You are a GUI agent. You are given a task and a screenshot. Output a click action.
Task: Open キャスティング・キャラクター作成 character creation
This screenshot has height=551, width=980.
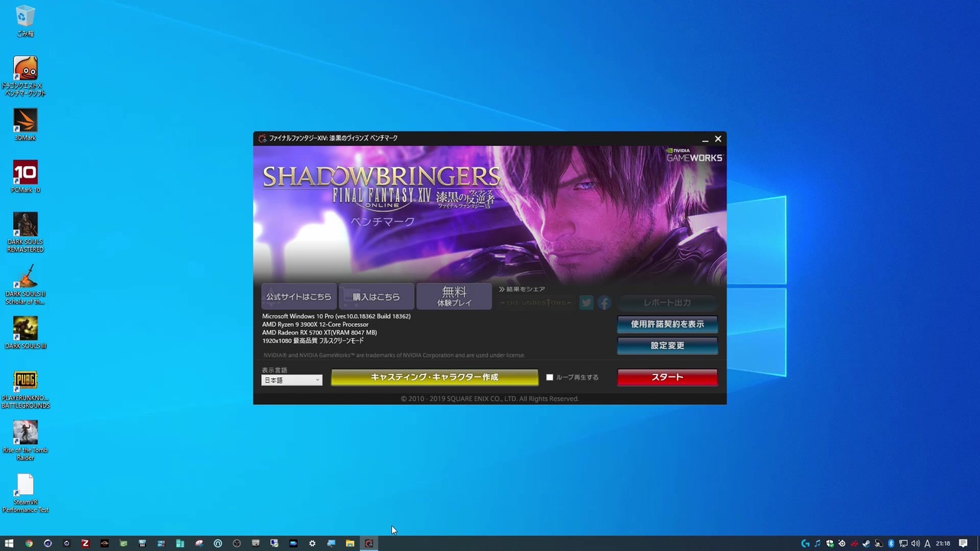(434, 377)
